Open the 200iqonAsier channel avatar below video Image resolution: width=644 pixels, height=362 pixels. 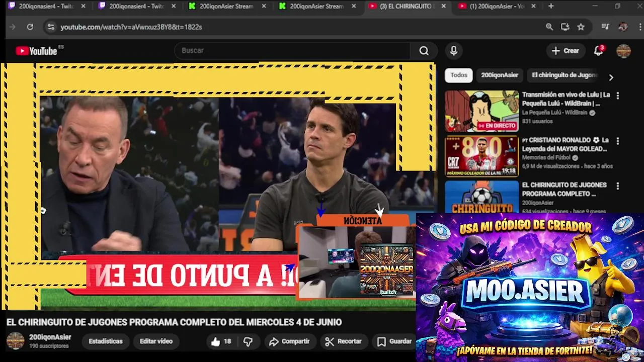15,341
